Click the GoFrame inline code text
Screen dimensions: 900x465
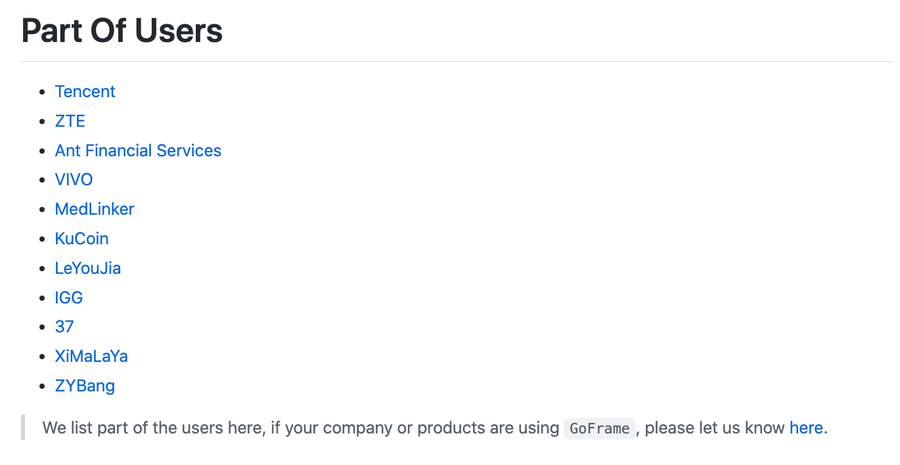click(x=599, y=429)
